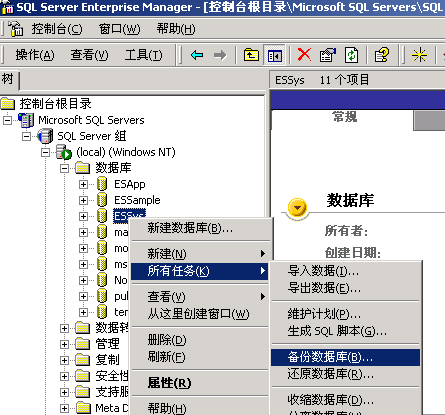Screen dimensions: 445x415
Task: Open the Properties toolbar icon
Action: [x=328, y=55]
